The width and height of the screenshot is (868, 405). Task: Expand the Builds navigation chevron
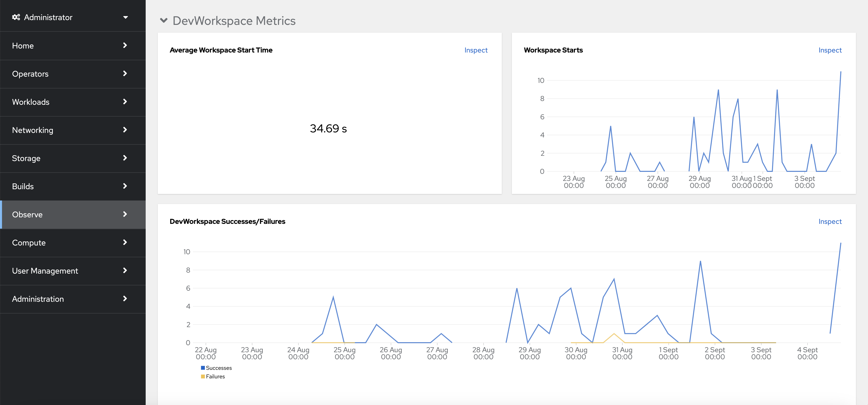125,186
